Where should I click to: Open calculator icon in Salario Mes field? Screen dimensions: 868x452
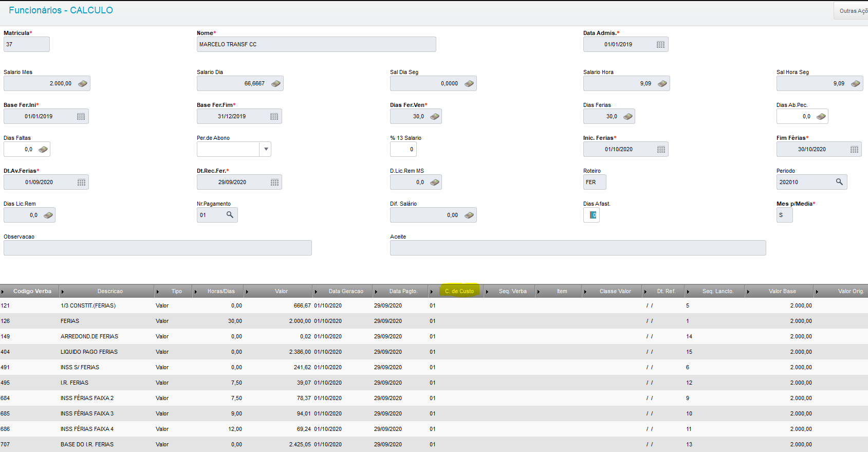[x=82, y=84]
